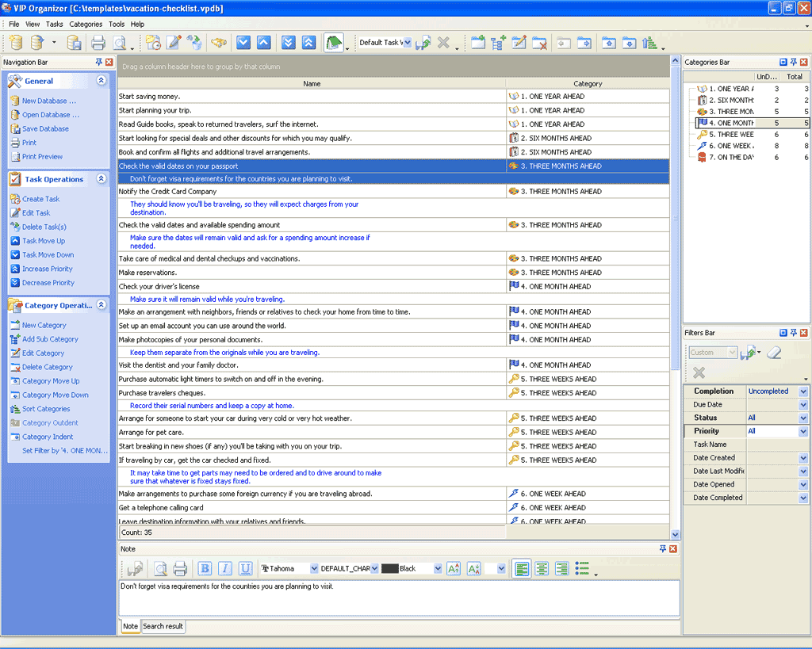Image resolution: width=812 pixels, height=649 pixels.
Task: Click the New Database toolbar icon
Action: point(16,43)
